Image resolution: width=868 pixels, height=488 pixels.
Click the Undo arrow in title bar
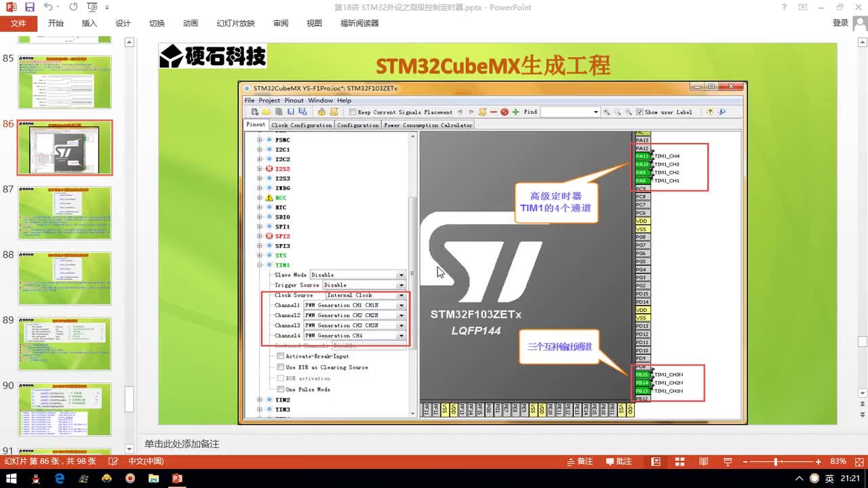(47, 7)
